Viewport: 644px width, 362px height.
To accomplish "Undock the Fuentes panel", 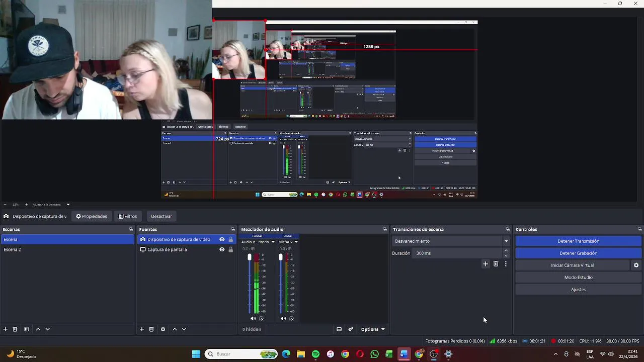I will click(232, 229).
